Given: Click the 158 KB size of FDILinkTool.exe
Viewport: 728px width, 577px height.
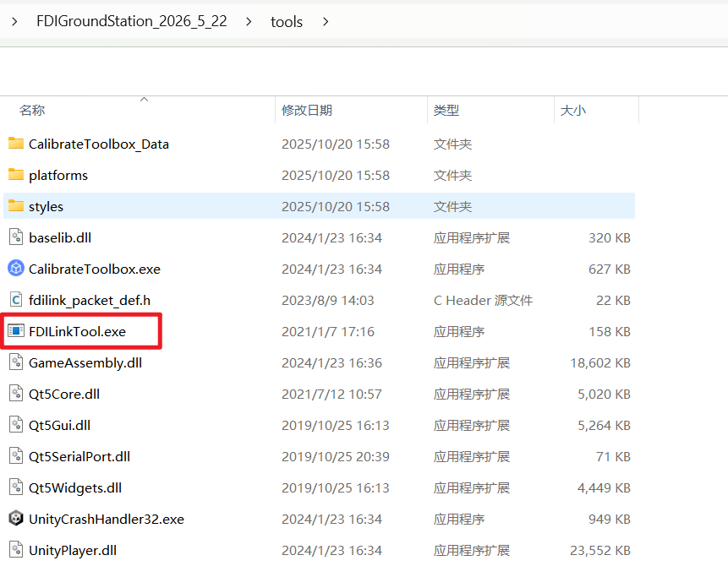Looking at the screenshot, I should (x=610, y=332).
